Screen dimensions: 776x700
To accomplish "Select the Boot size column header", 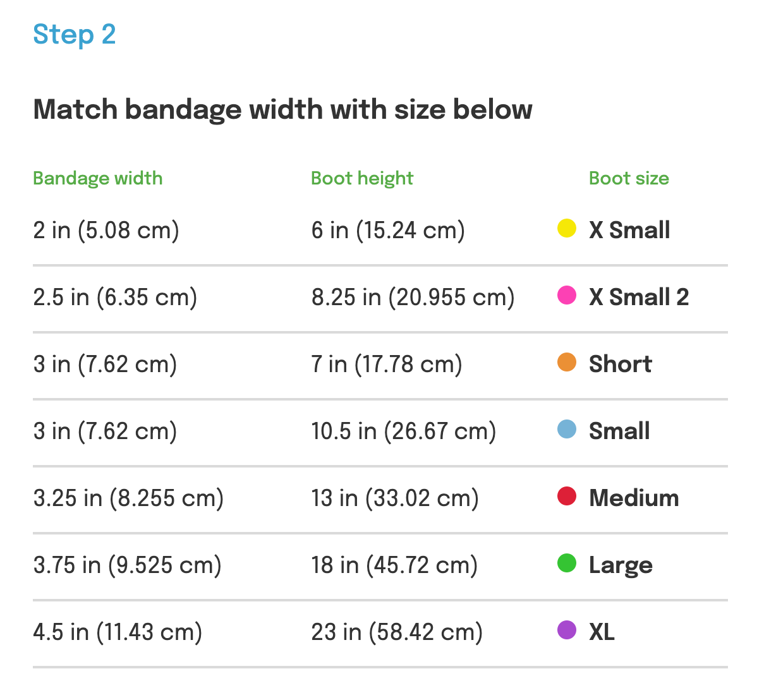I will [x=628, y=178].
